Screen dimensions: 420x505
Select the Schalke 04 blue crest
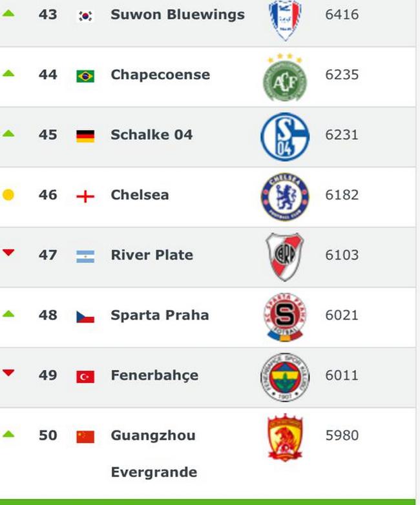pos(285,137)
